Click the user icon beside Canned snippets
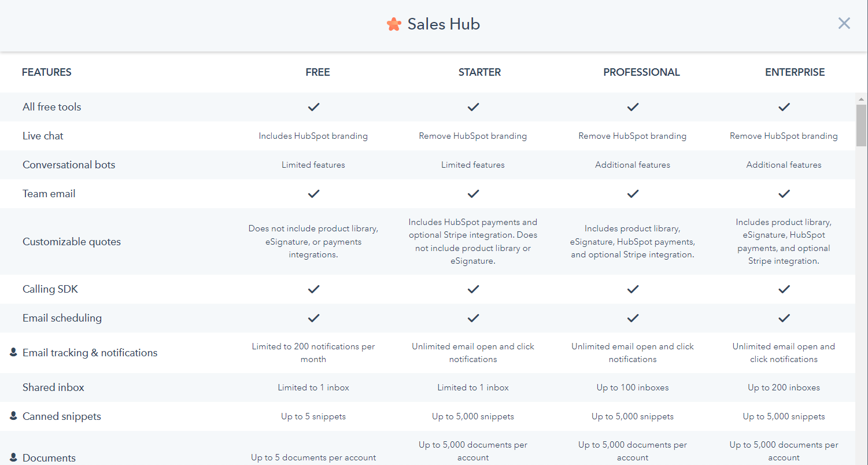Viewport: 868px width, 465px height. point(13,416)
